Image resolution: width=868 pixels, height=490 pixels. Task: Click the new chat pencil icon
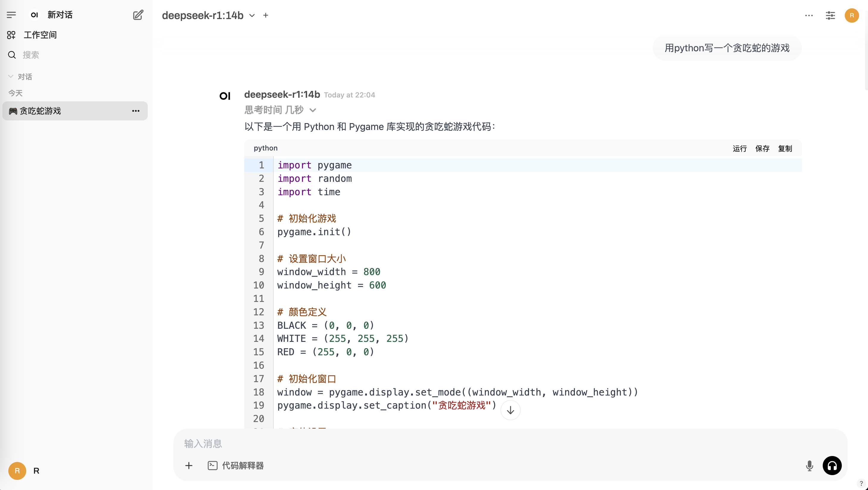138,15
